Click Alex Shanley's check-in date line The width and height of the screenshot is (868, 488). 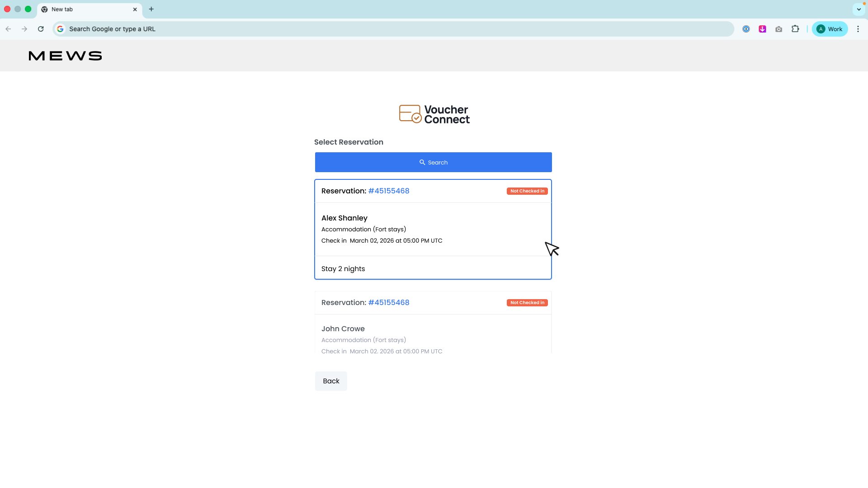(382, 240)
